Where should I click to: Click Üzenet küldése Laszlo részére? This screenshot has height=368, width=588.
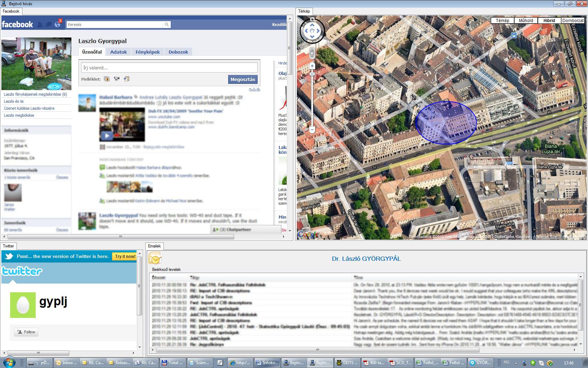click(x=29, y=108)
